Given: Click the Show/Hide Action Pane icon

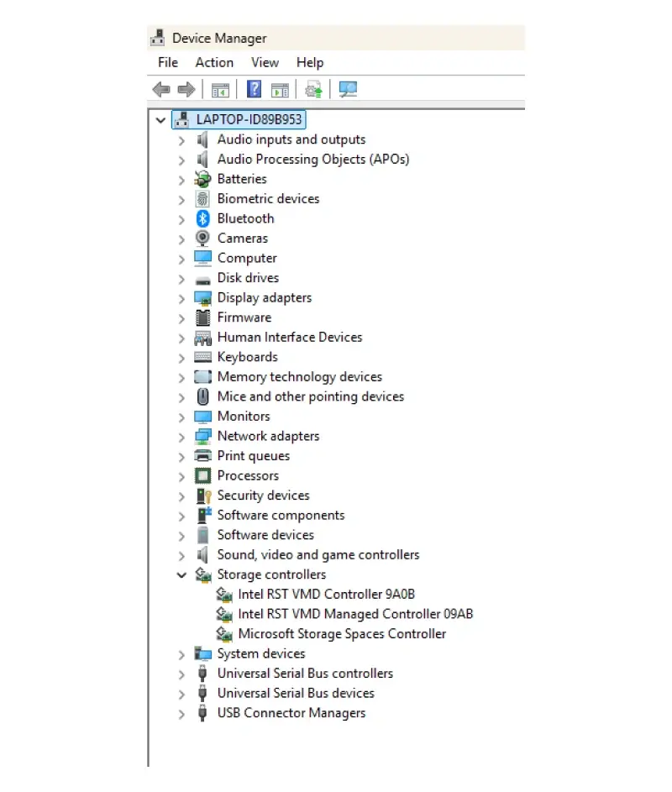Looking at the screenshot, I should coord(280,89).
